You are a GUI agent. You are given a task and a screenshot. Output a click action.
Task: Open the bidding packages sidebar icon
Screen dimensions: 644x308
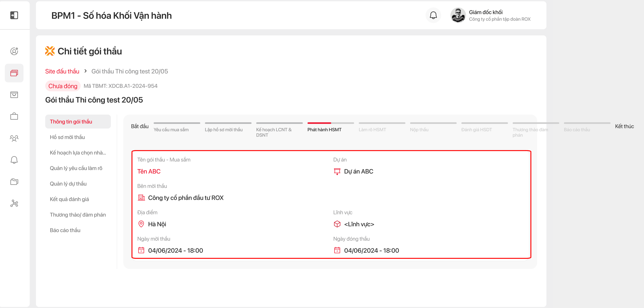click(14, 73)
